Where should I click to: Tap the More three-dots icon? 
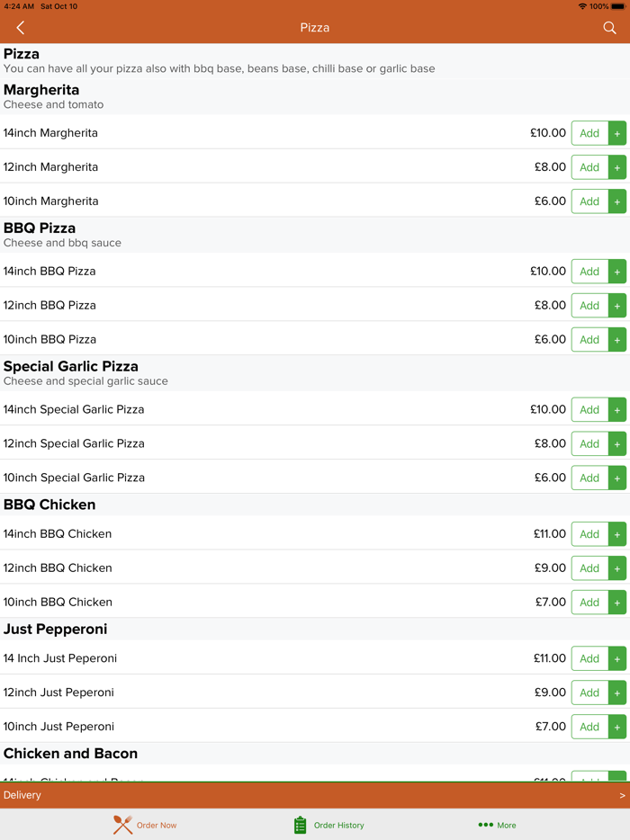(485, 825)
